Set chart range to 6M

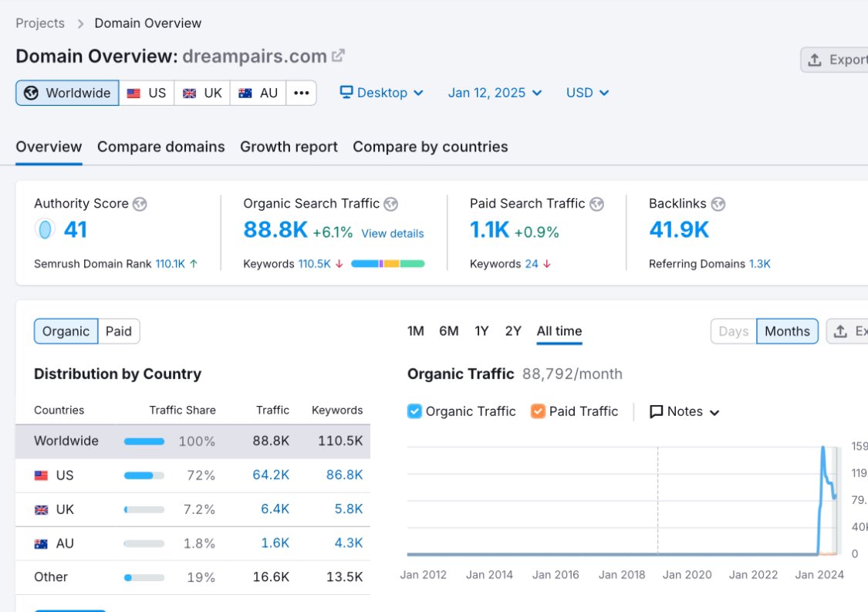point(449,331)
